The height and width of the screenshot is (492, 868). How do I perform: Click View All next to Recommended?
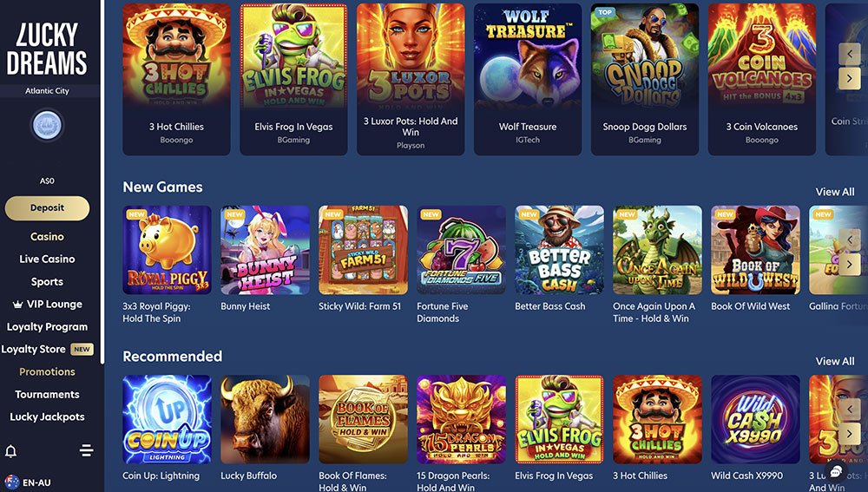pos(835,361)
